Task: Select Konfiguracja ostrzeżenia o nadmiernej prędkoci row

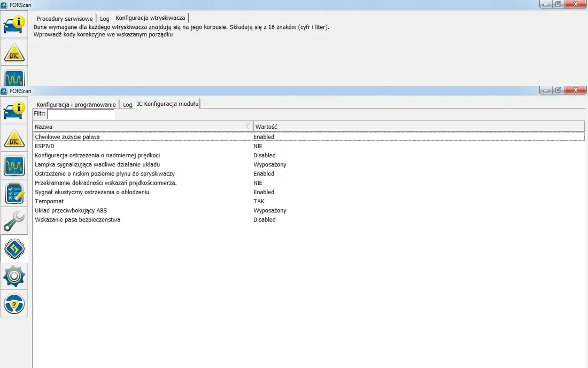Action: point(309,155)
